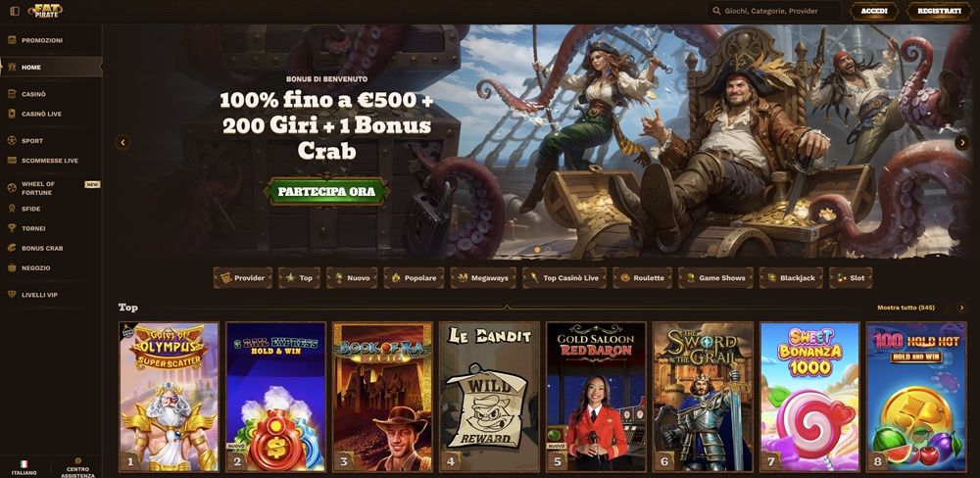Click the Fat Pirate logo
Viewport: 980px width, 478px height.
coord(45,11)
